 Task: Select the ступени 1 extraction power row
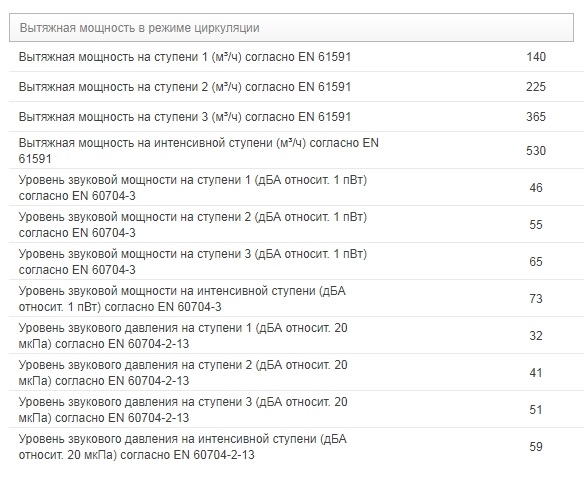click(x=296, y=57)
